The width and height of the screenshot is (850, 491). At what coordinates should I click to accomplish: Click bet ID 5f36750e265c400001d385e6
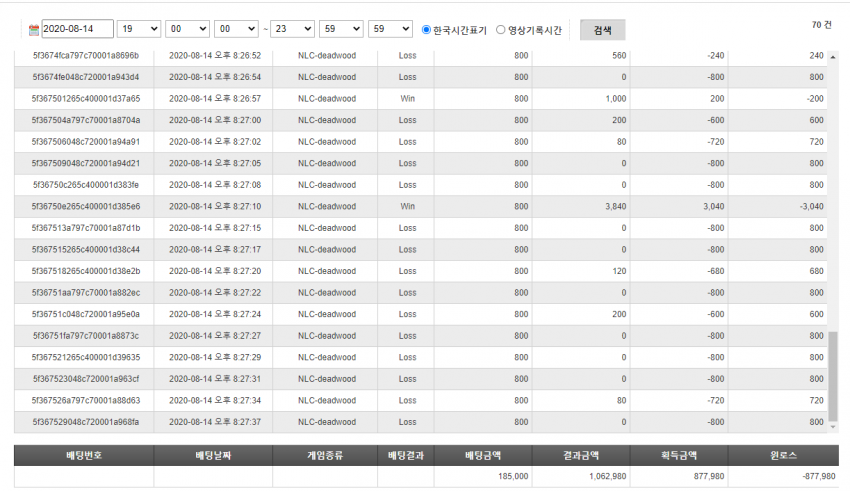click(86, 206)
